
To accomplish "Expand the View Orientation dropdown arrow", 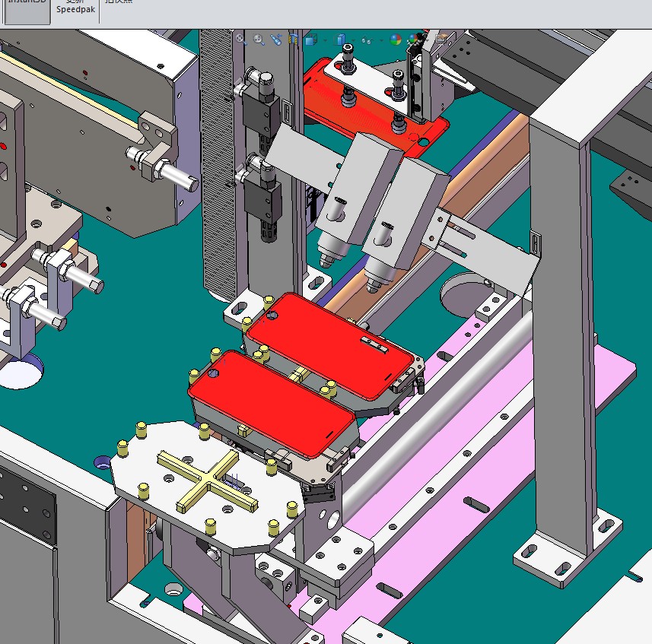I will click(x=325, y=40).
